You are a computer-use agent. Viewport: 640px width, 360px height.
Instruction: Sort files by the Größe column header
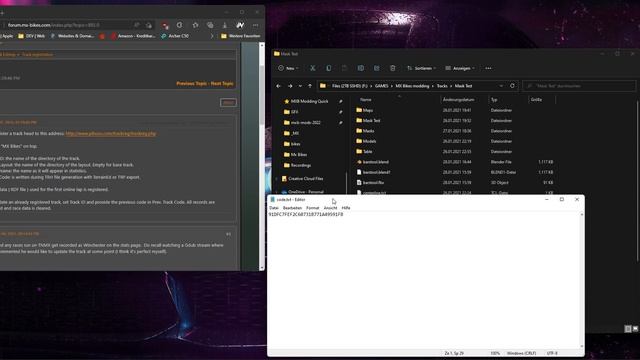536,100
